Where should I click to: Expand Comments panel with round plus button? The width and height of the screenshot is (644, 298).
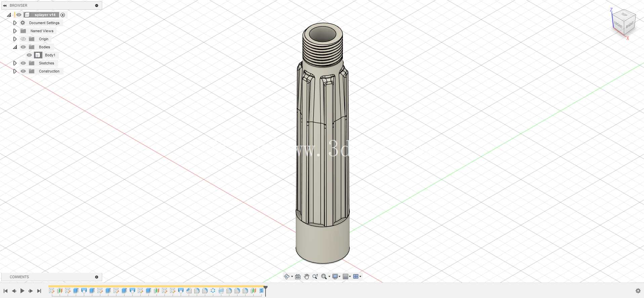click(96, 277)
